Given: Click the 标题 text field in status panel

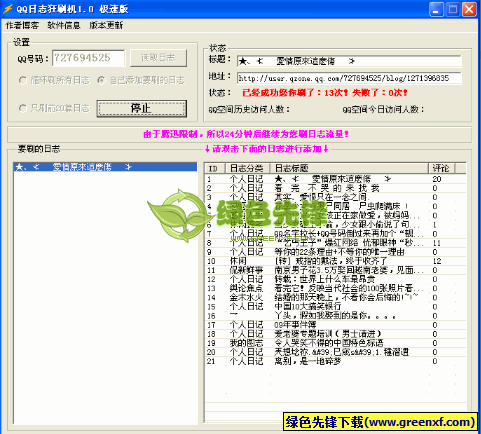Looking at the screenshot, I should click(x=349, y=61).
